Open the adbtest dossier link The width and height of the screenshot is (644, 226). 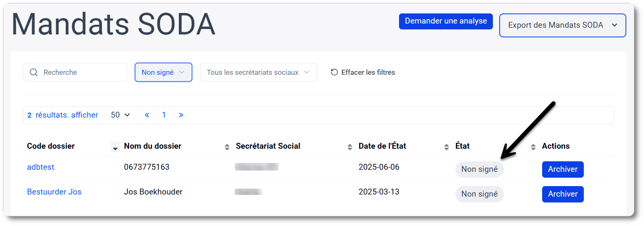click(x=40, y=167)
